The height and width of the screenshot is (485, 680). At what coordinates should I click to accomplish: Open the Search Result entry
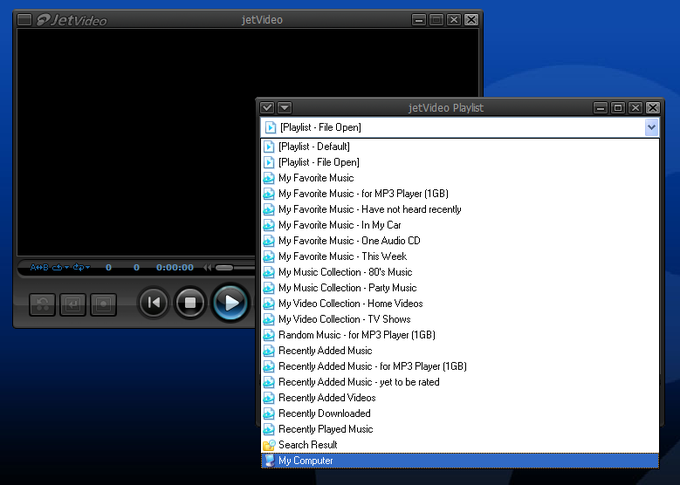[x=460, y=445]
